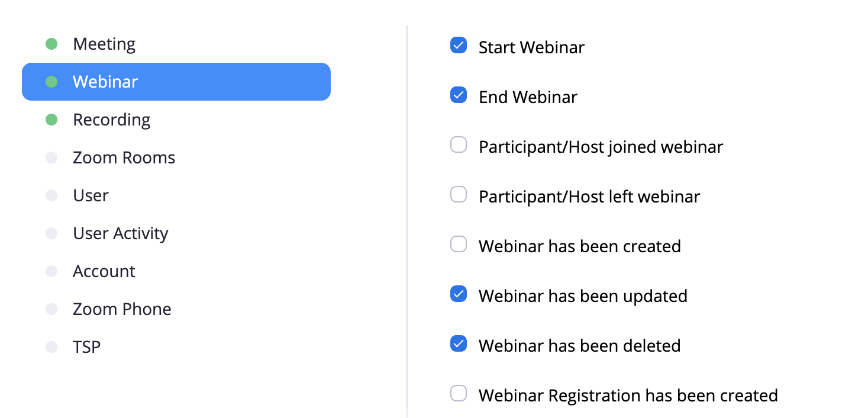Screen dimensions: 868x418
Task: Click the gray dot beside Zoom Rooms
Action: (x=51, y=157)
